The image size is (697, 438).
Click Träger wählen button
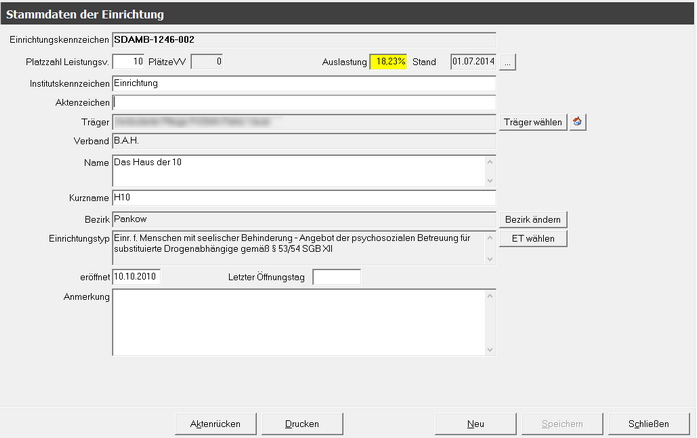(533, 122)
